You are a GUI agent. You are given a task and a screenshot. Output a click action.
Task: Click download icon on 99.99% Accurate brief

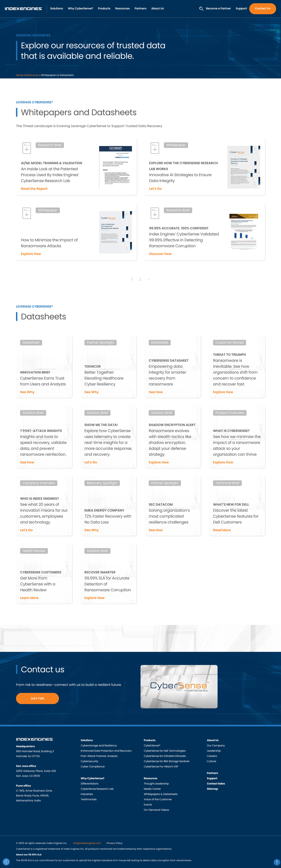coord(155,213)
